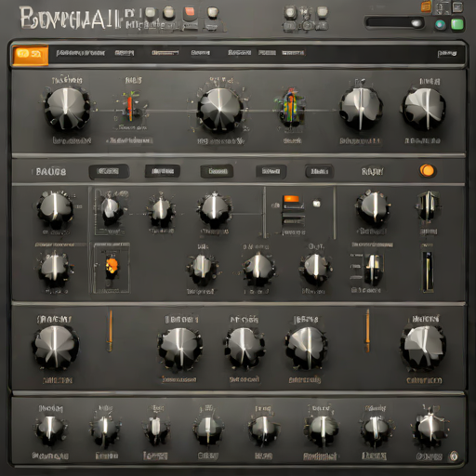Select the first dark button after BAUGS label
This screenshot has width=476, height=476.
tap(109, 171)
